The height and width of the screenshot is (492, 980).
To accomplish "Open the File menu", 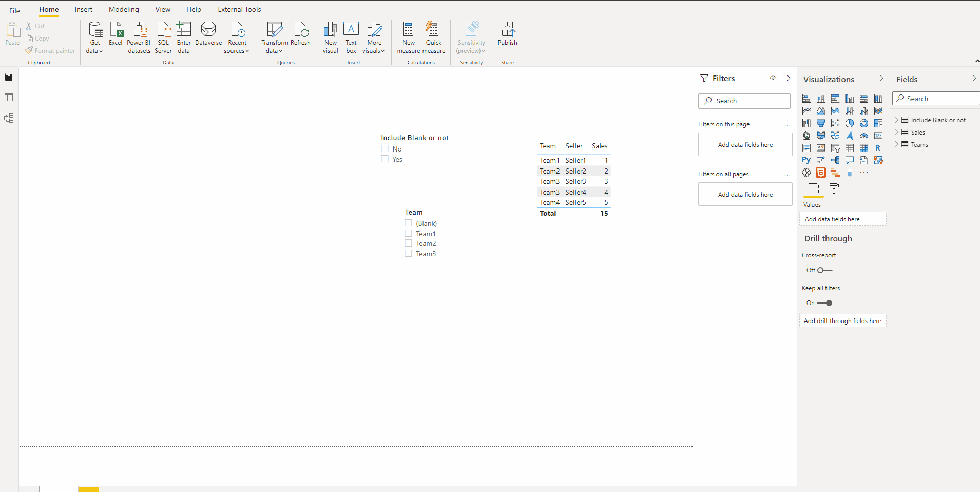I will 15,10.
